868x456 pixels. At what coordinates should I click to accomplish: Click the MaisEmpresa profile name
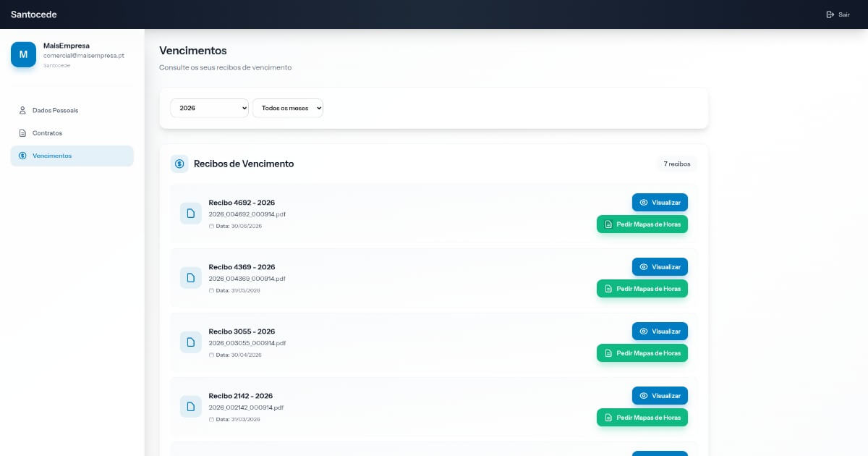[66, 46]
